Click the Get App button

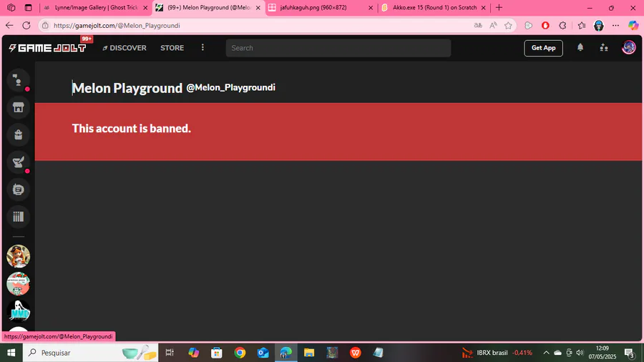click(x=543, y=48)
